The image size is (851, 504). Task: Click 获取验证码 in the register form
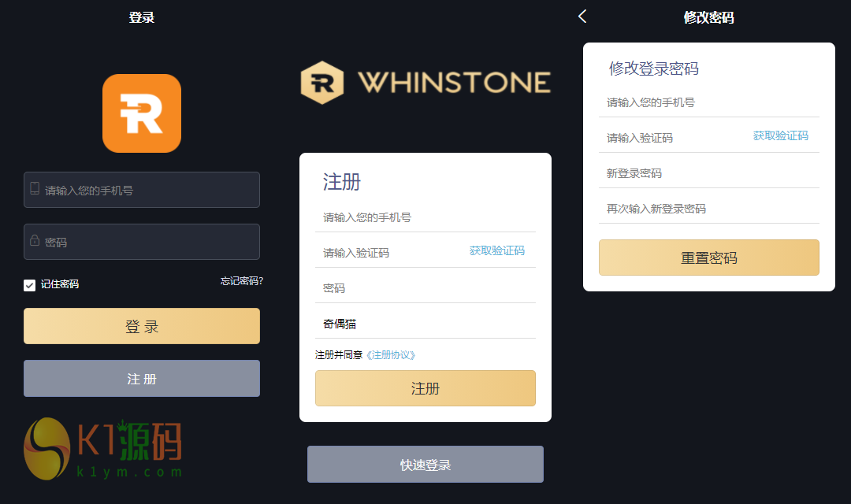point(497,250)
